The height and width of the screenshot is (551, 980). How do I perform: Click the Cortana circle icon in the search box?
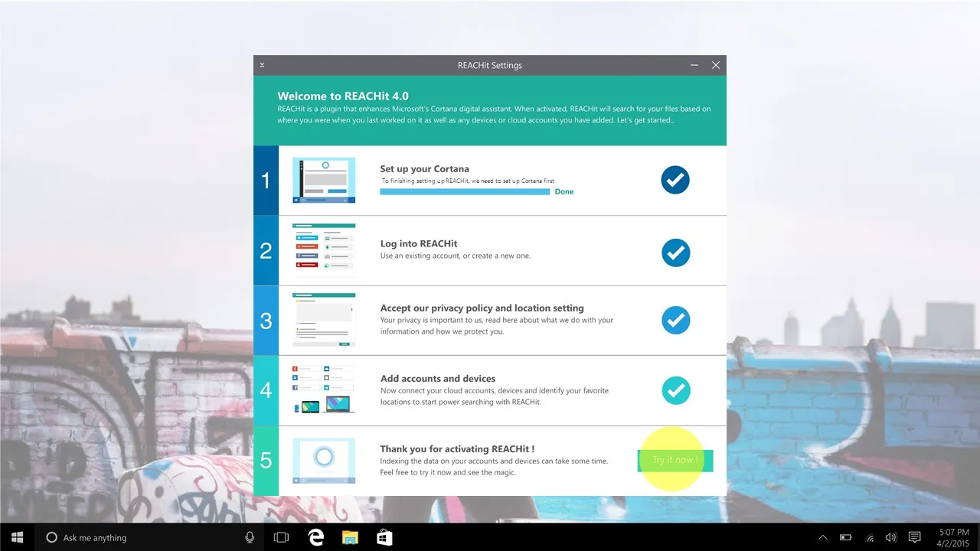click(x=52, y=537)
